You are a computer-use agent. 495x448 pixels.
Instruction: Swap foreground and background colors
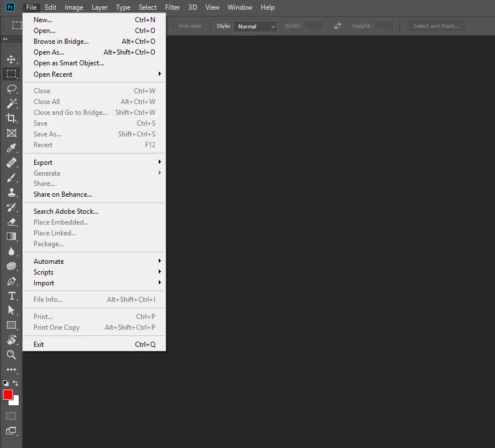15,383
